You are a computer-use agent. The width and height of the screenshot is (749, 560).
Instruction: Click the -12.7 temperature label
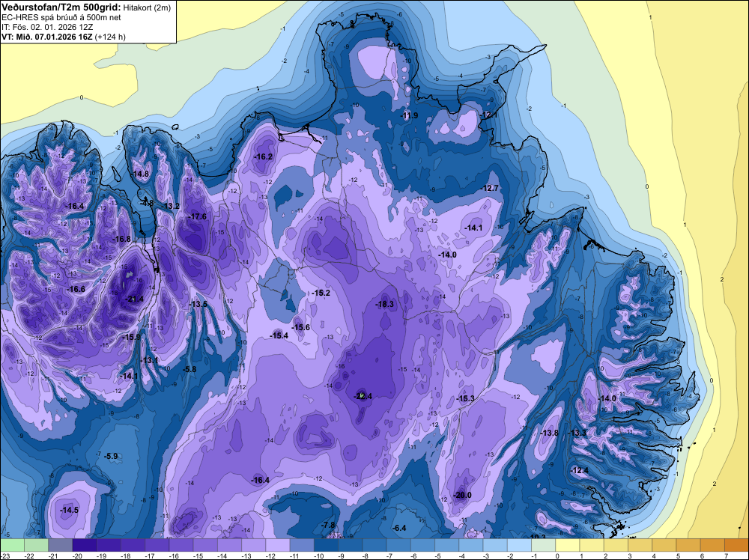(x=490, y=188)
